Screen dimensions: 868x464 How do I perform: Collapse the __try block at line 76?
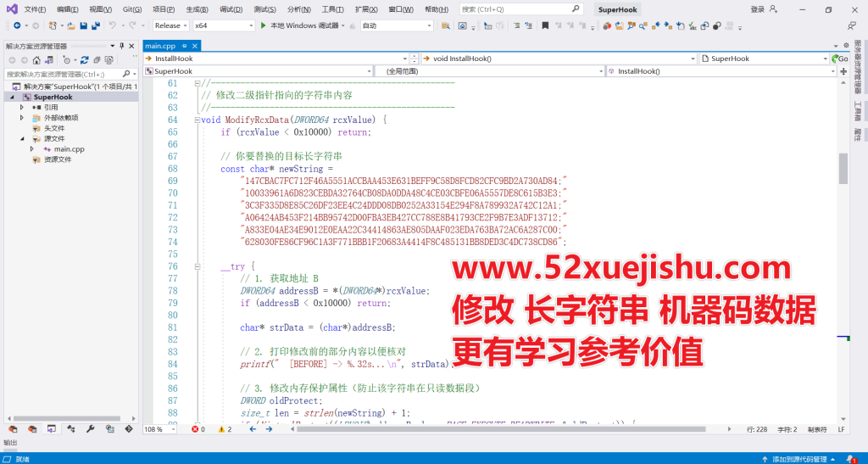[197, 266]
